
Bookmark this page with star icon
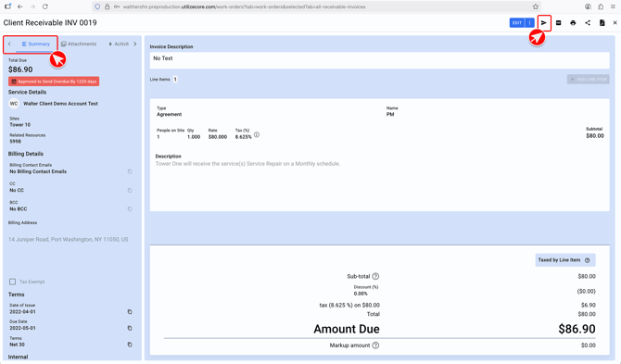(536, 6)
